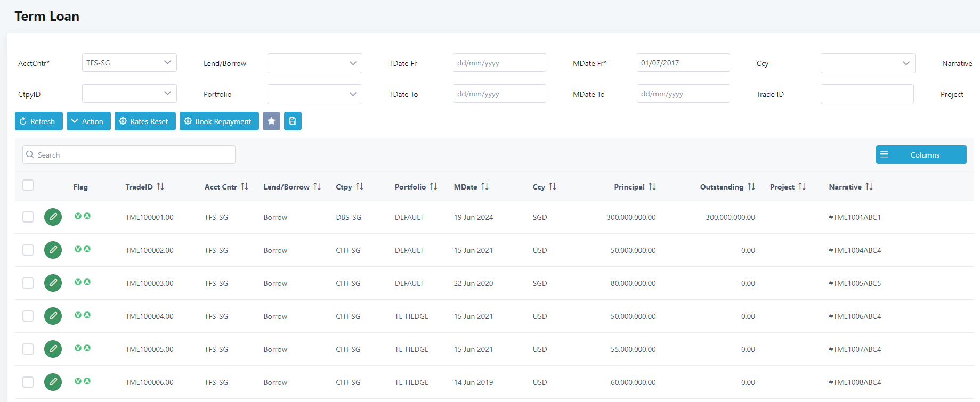Click edit pencil icon for TML100006.00

pyautogui.click(x=53, y=382)
